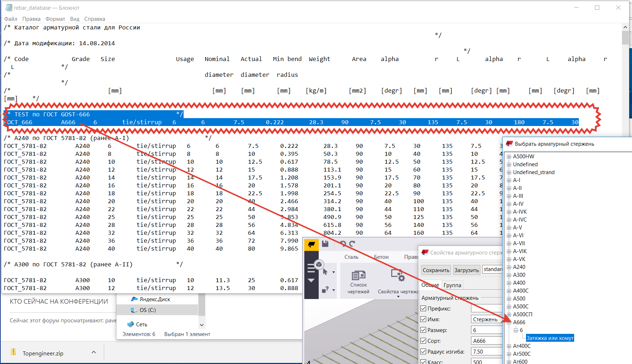Click the Сорт input field containing A666
This screenshot has width=632, height=364.
pyautogui.click(x=487, y=341)
